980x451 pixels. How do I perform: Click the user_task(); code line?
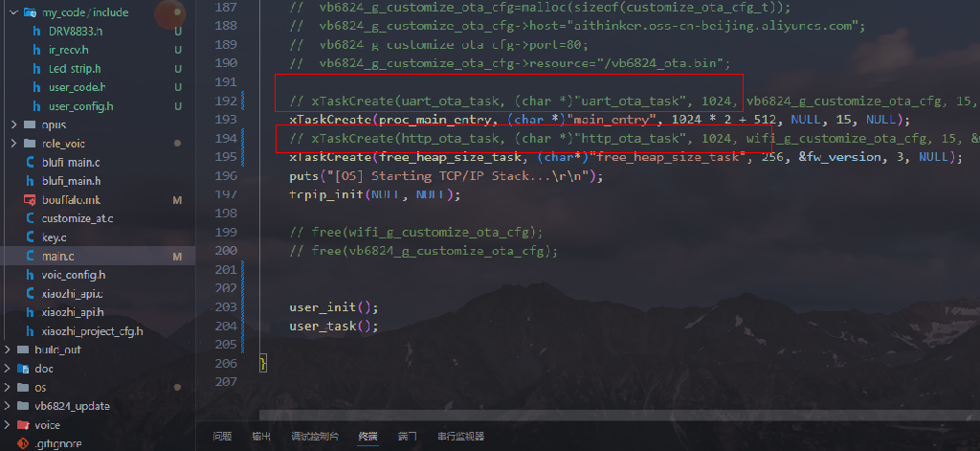pyautogui.click(x=334, y=326)
